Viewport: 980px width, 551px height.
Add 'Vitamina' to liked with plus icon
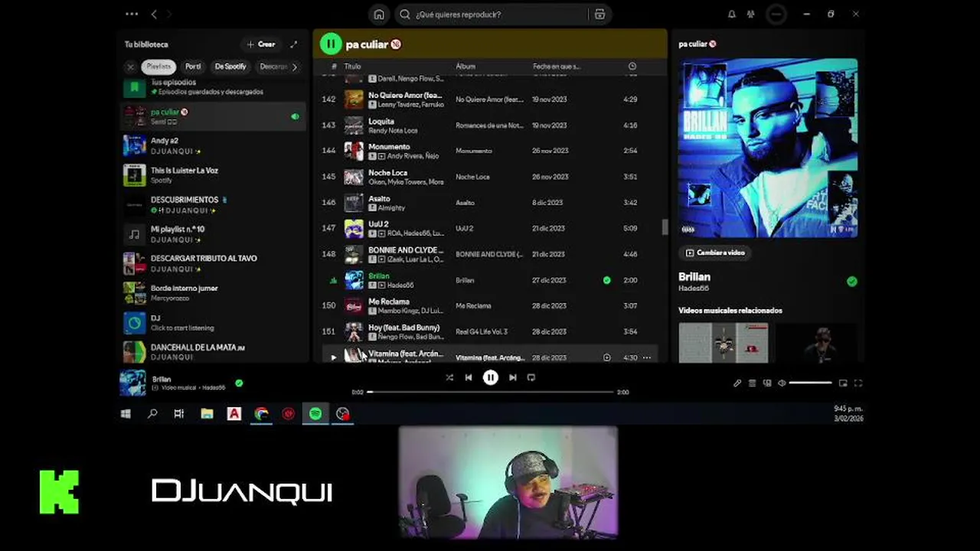tap(607, 357)
